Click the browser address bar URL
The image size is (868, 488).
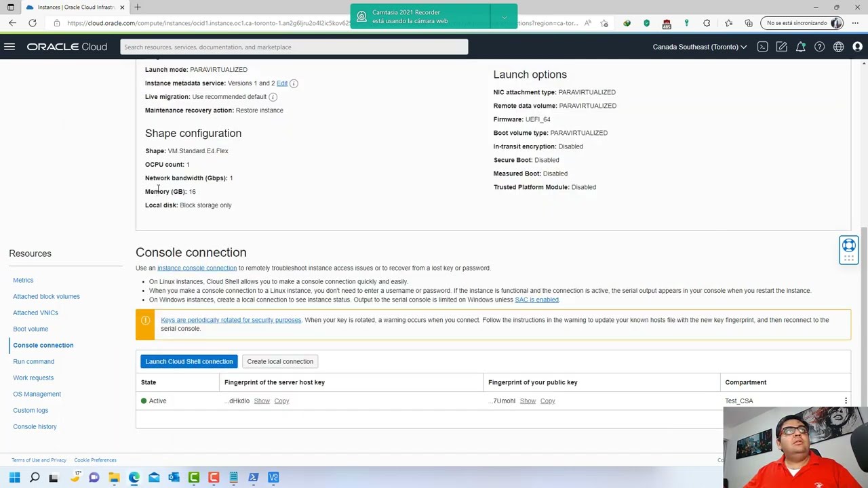coord(209,23)
